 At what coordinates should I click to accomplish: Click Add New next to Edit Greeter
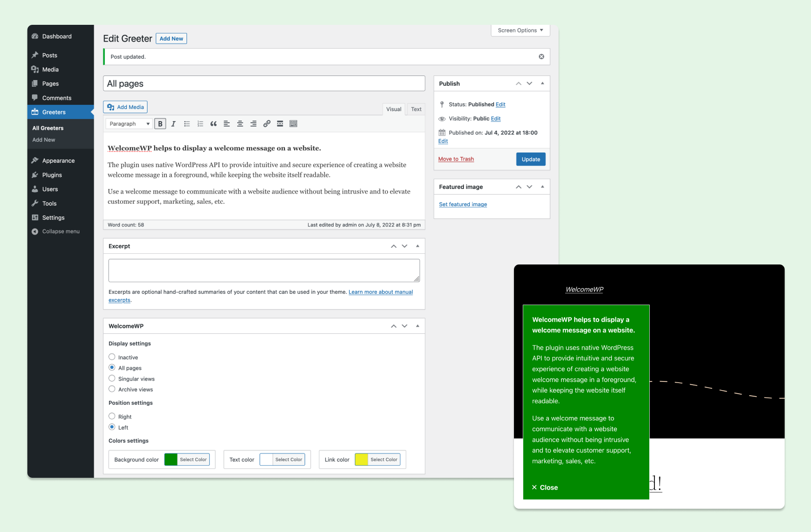coord(171,39)
